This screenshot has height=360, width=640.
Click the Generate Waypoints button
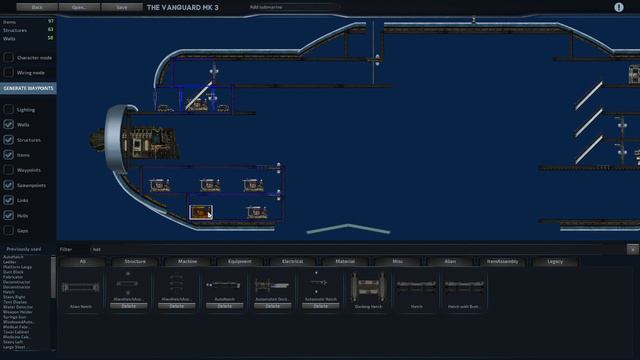pos(28,88)
